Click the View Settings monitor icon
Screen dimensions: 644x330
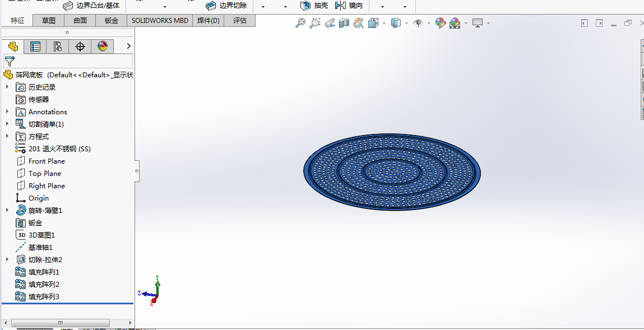coord(477,23)
